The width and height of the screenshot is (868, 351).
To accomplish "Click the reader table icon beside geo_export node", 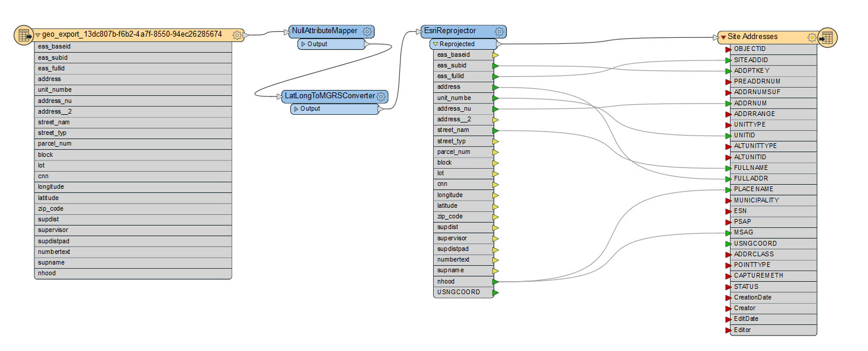I will pos(24,34).
